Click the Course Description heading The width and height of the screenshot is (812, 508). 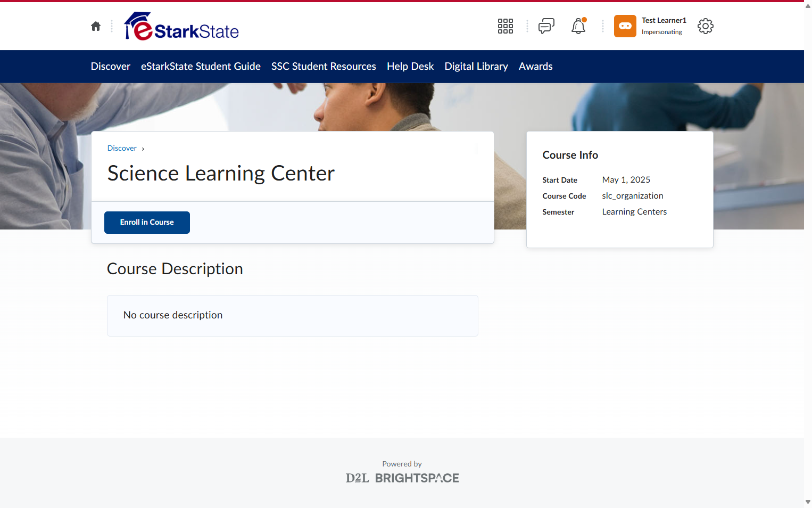tap(175, 269)
